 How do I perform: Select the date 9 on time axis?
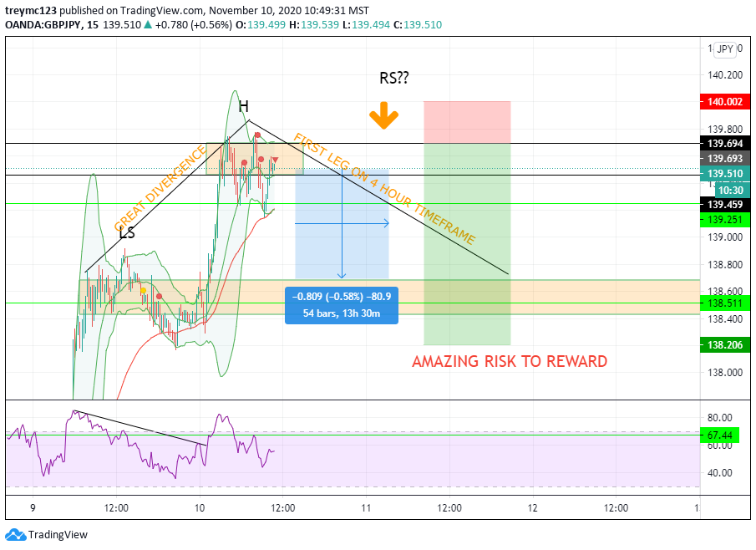pyautogui.click(x=33, y=508)
